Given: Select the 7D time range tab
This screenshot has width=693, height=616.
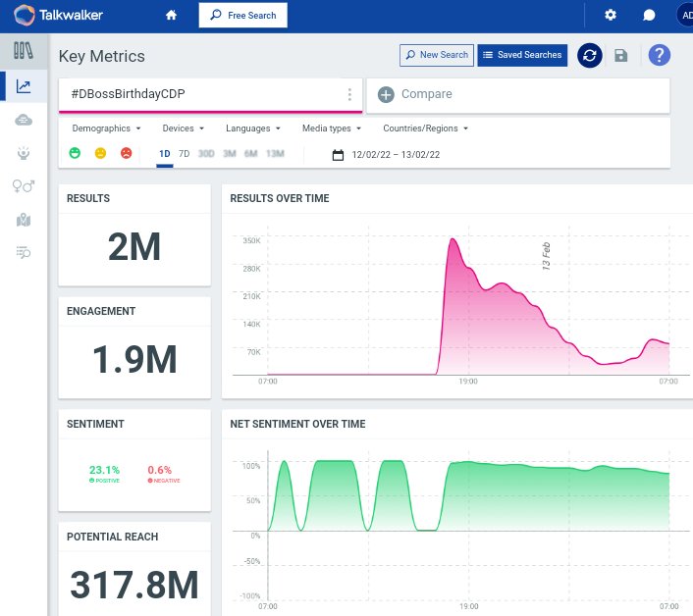Looking at the screenshot, I should [x=184, y=154].
